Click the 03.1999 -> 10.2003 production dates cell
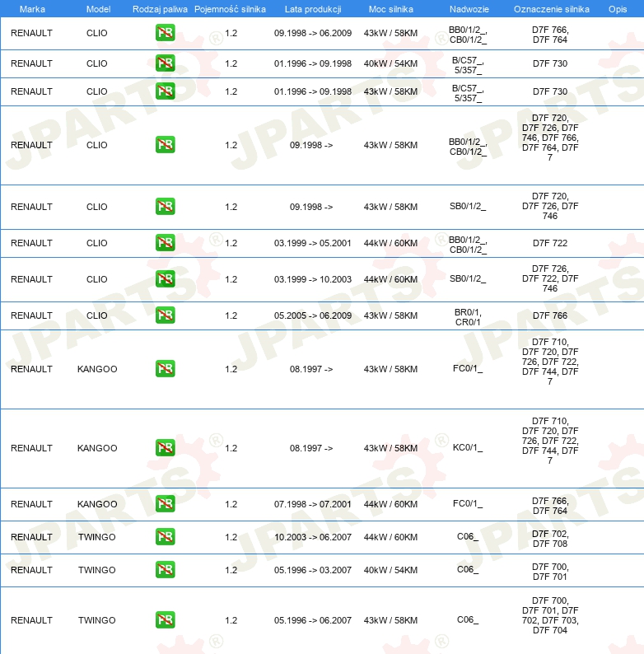Image resolution: width=644 pixels, height=654 pixels. [312, 279]
